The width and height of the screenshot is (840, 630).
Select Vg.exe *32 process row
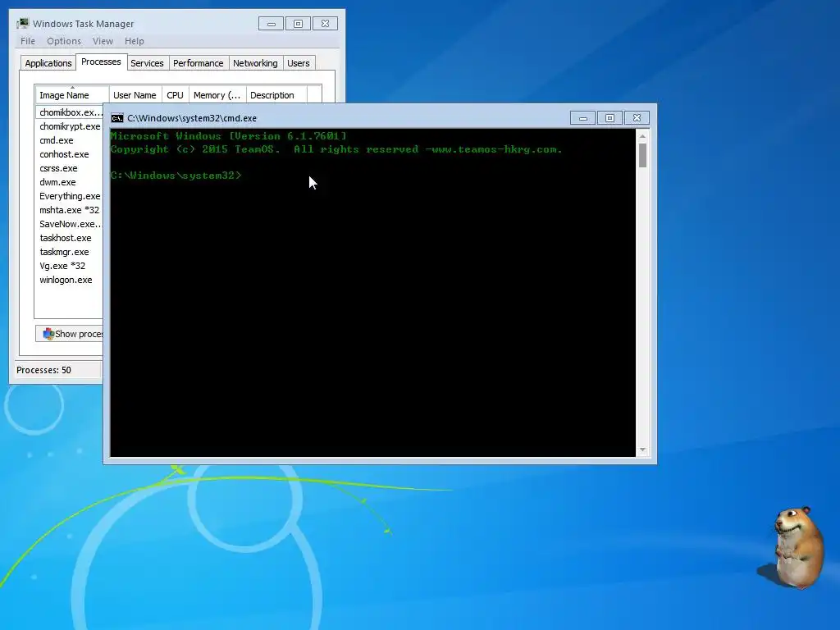tap(70, 266)
